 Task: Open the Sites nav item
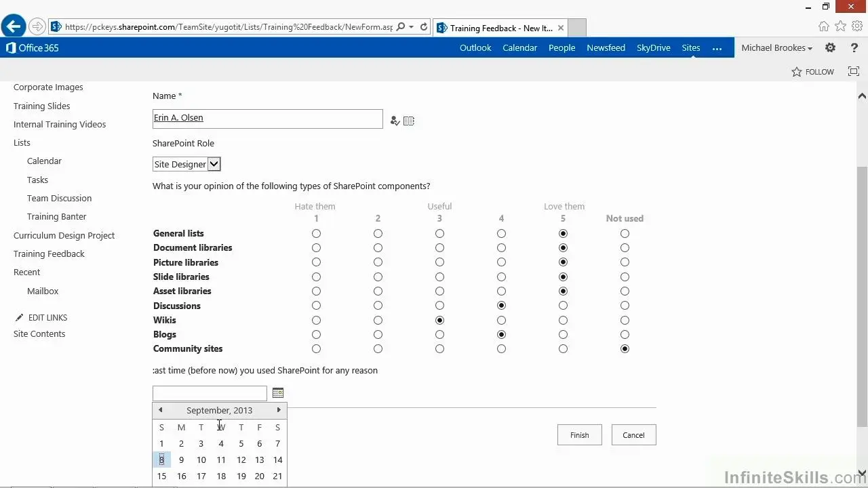coord(691,47)
